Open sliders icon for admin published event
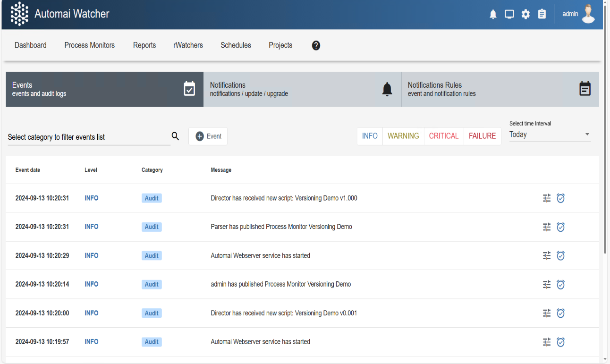The height and width of the screenshot is (364, 610). 547,285
